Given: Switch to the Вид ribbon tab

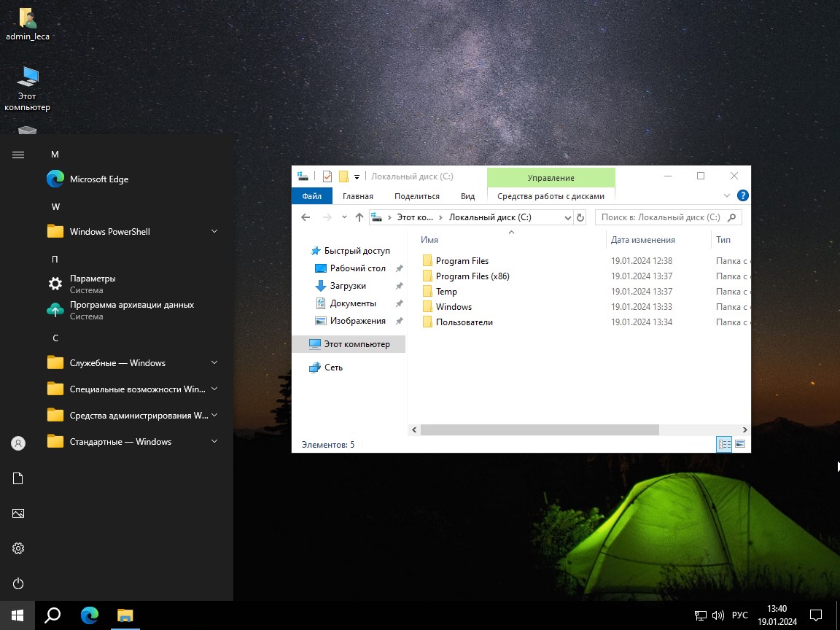Looking at the screenshot, I should point(467,196).
